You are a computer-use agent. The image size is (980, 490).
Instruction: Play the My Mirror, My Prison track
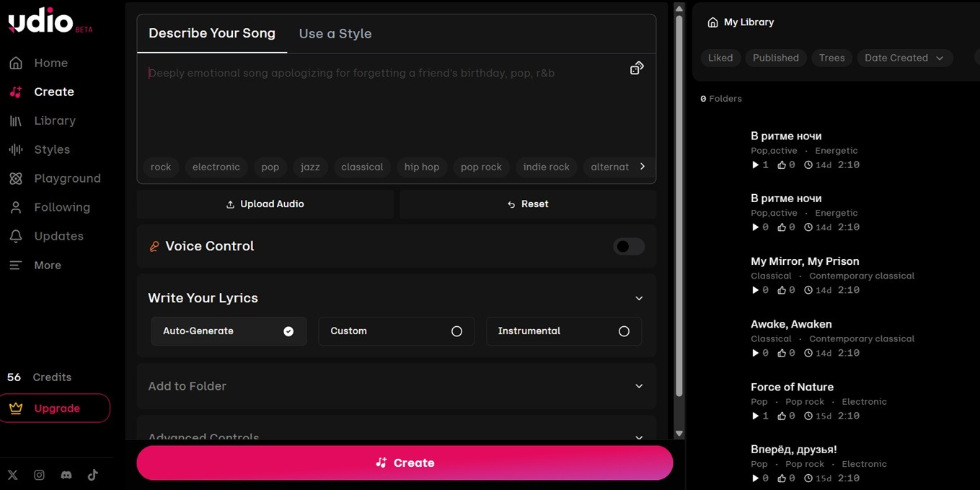pos(755,290)
